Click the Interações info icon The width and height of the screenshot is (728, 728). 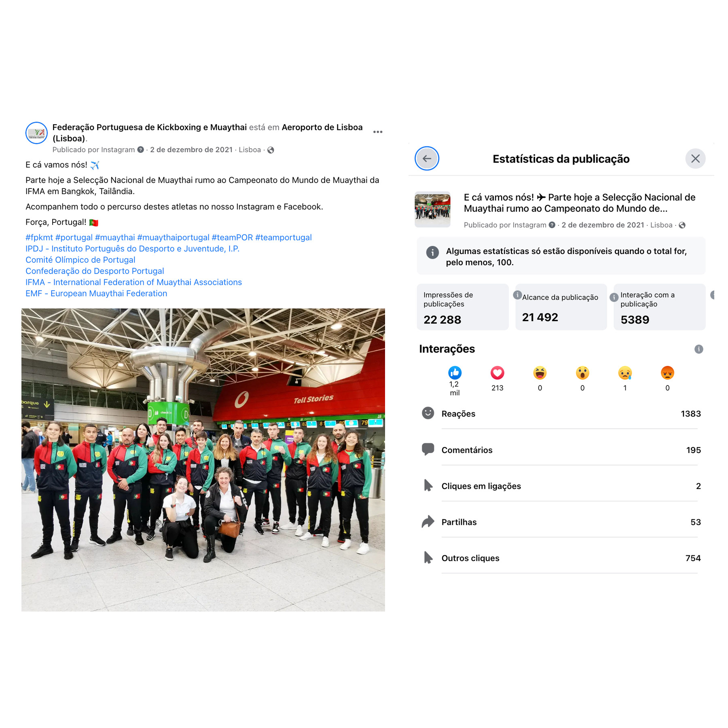pos(698,349)
